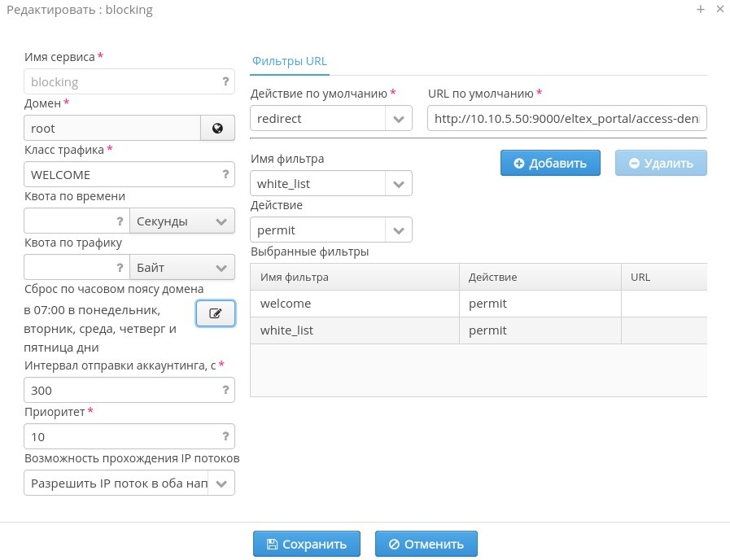The height and width of the screenshot is (560, 730).
Task: Click help icon in time quota field
Action: (x=120, y=221)
